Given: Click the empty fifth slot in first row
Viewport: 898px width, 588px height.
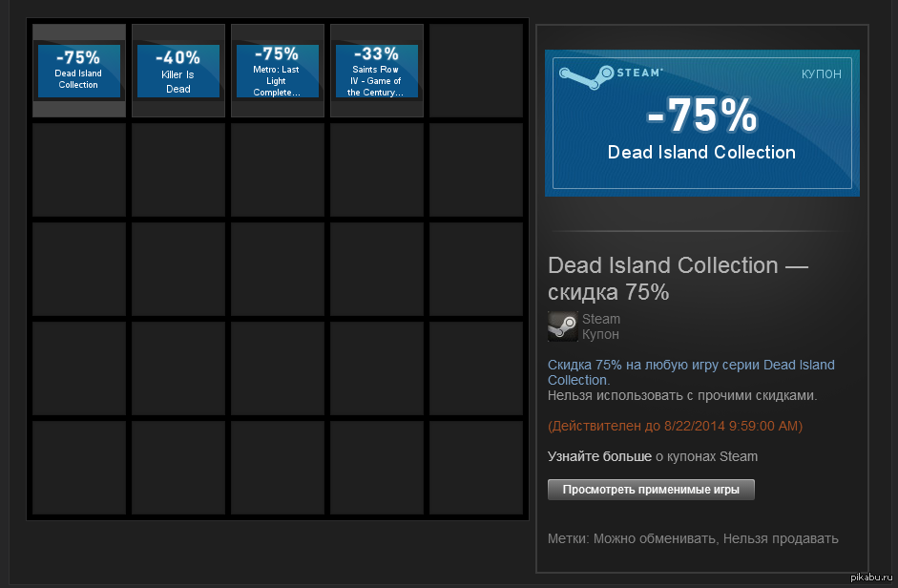Looking at the screenshot, I should click(476, 71).
